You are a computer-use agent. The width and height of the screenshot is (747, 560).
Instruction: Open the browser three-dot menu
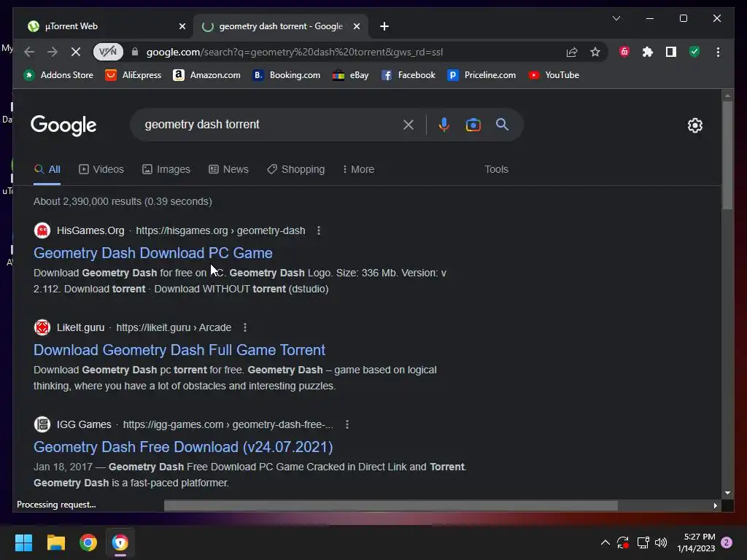click(718, 52)
